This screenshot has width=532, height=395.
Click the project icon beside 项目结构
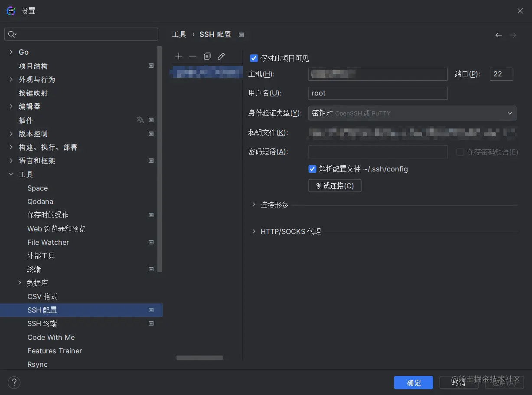click(151, 66)
